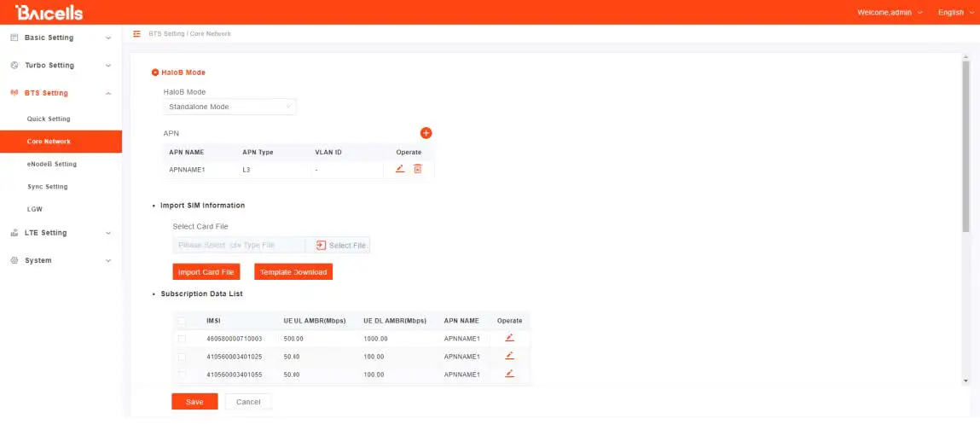This screenshot has height=424, width=980.
Task: Click the Basic Setting menu icon
Action: click(14, 38)
